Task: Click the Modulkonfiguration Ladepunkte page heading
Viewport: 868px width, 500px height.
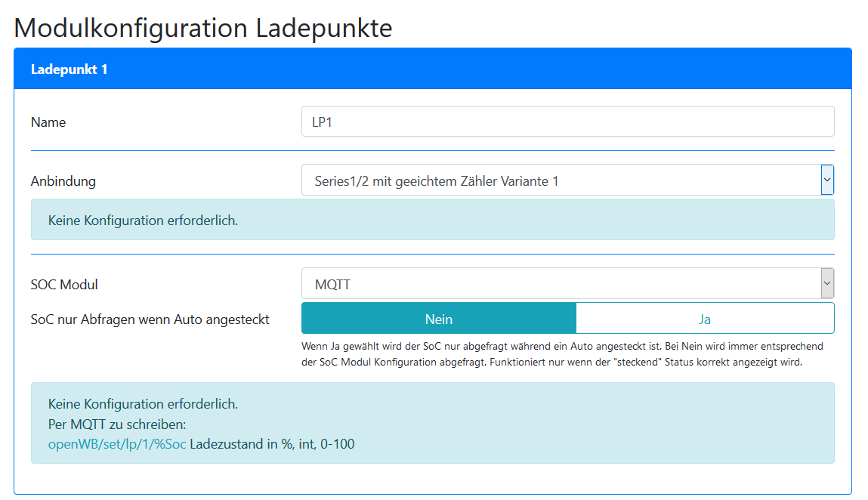Action: coord(203,28)
